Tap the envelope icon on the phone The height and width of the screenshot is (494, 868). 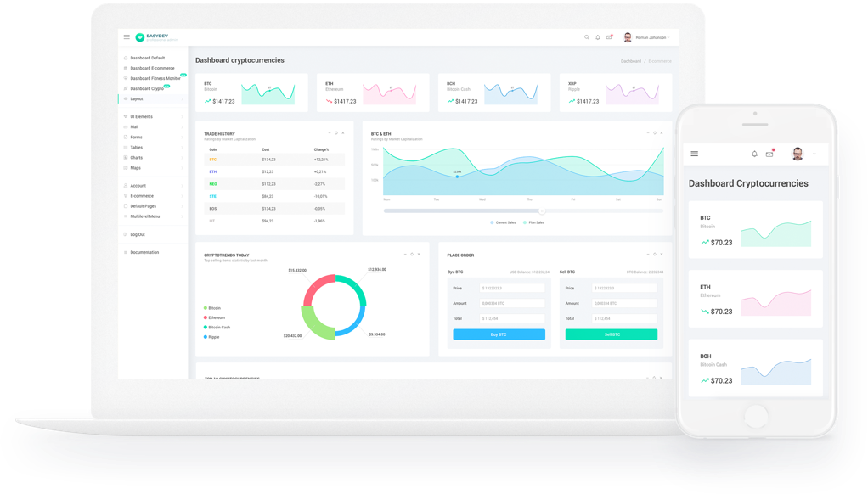(769, 154)
